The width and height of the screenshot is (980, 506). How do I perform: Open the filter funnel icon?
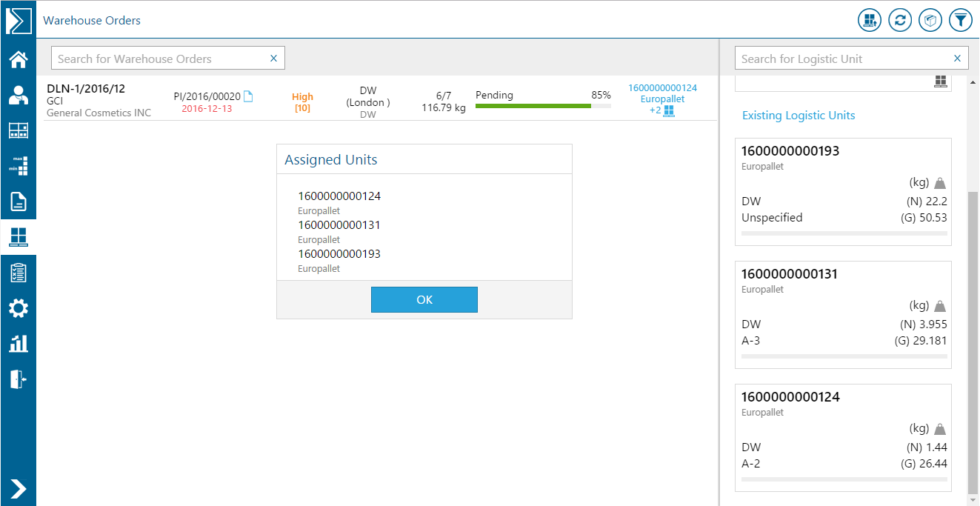pos(961,20)
